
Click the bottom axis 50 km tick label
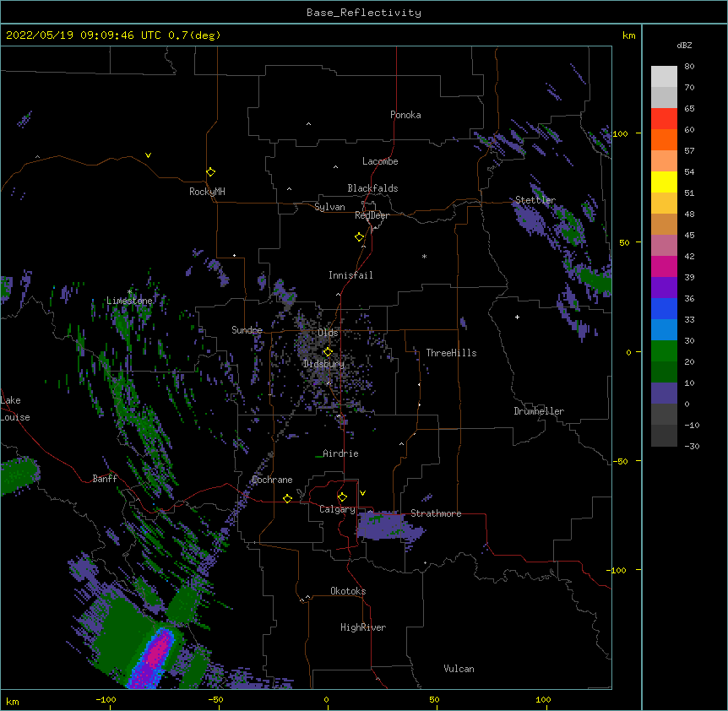pyautogui.click(x=434, y=699)
